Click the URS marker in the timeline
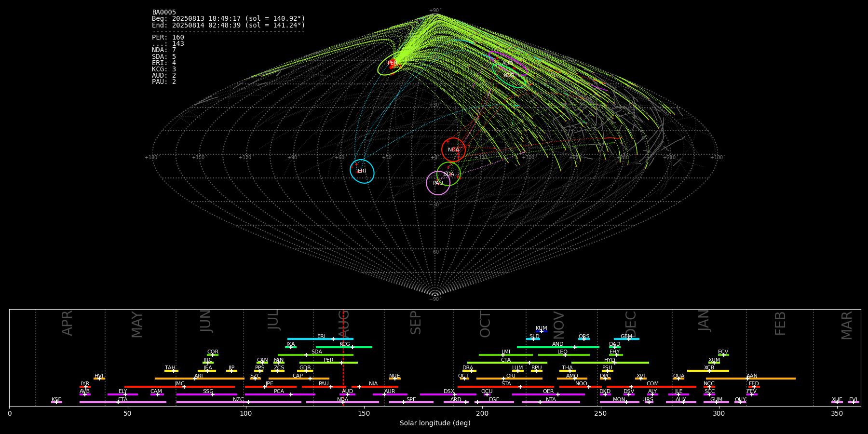The image size is (868, 434). [x=649, y=402]
